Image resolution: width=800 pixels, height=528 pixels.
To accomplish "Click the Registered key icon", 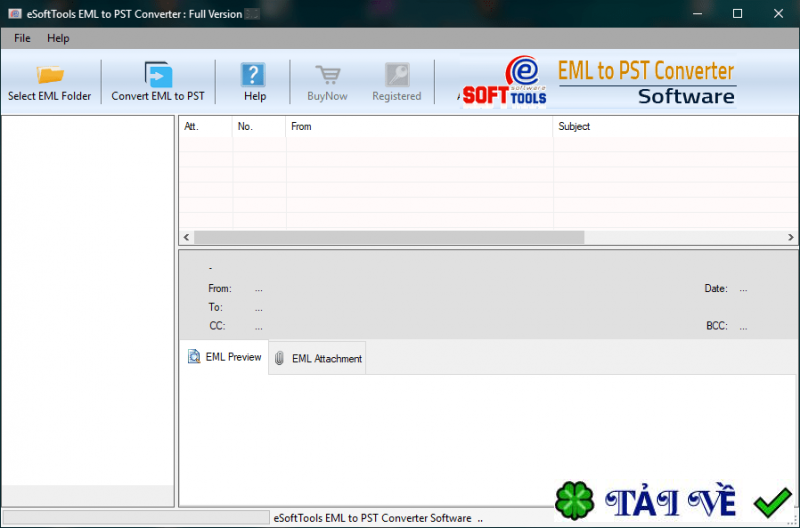I will click(397, 74).
